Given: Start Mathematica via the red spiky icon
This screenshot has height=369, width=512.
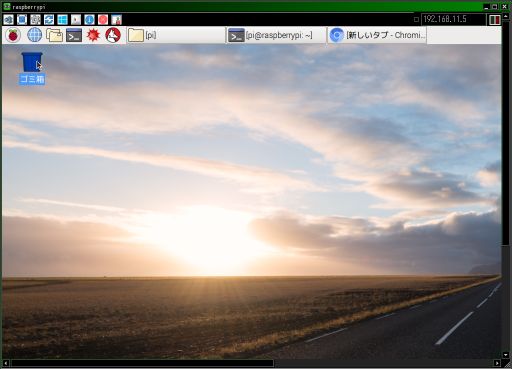Looking at the screenshot, I should pyautogui.click(x=93, y=35).
